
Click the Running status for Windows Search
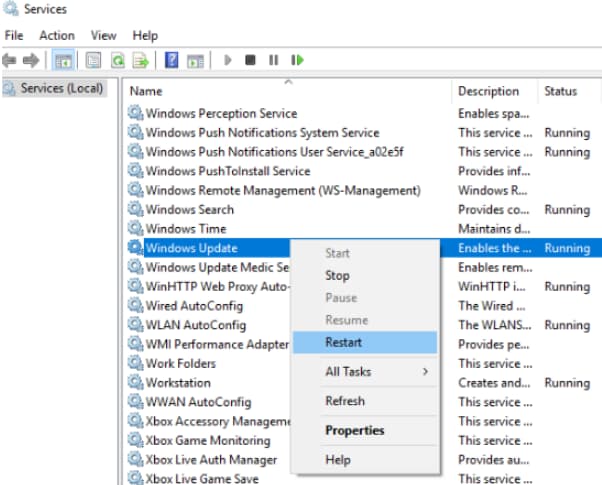pyautogui.click(x=567, y=210)
